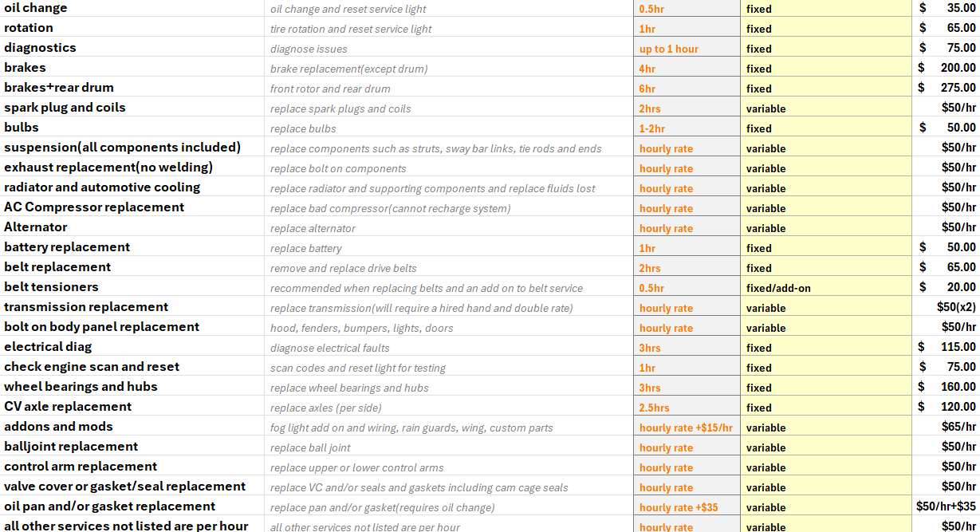Select the "hood, fenders, bumpers, lights, doors" cell

449,328
